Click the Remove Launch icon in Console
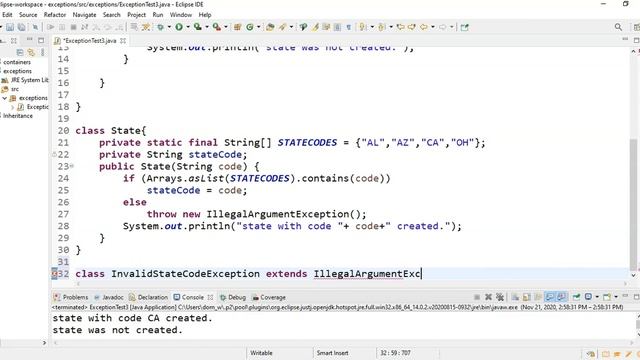 [488, 297]
